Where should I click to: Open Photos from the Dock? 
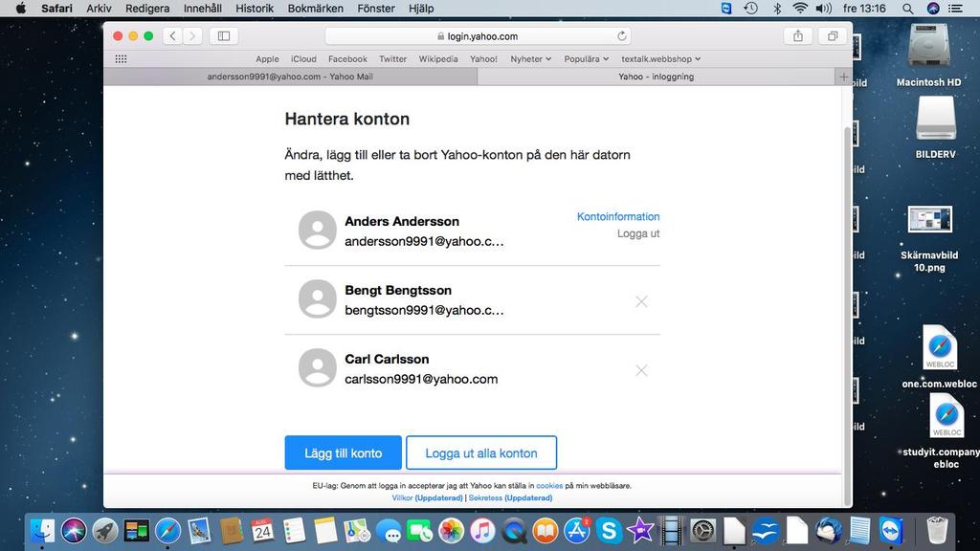tap(452, 531)
